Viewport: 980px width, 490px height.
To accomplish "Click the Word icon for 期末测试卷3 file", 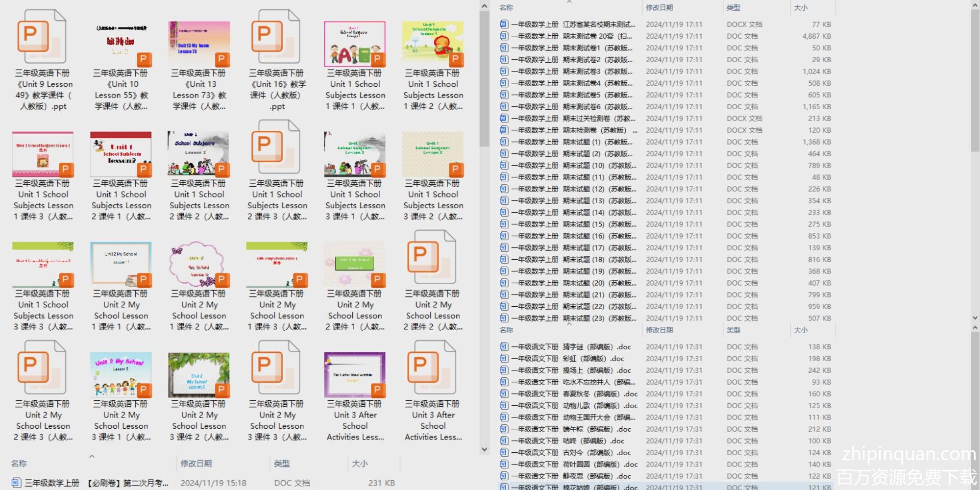I will [x=504, y=71].
